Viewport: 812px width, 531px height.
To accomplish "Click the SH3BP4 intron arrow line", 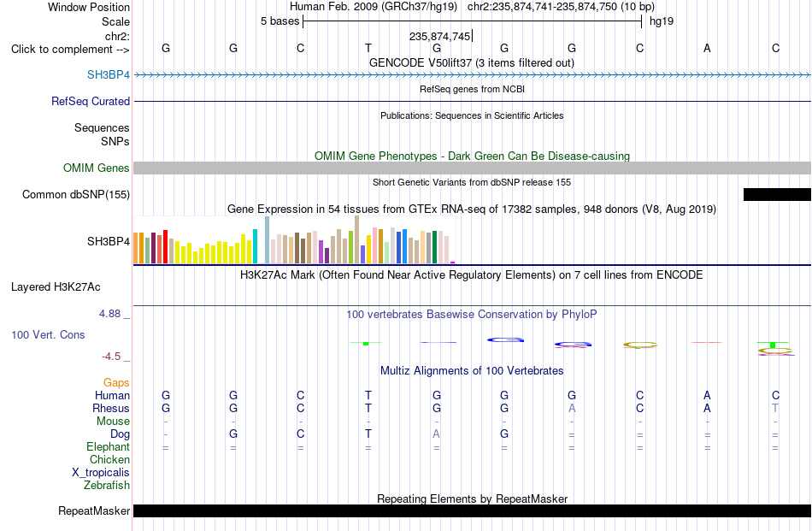I will 473,75.
